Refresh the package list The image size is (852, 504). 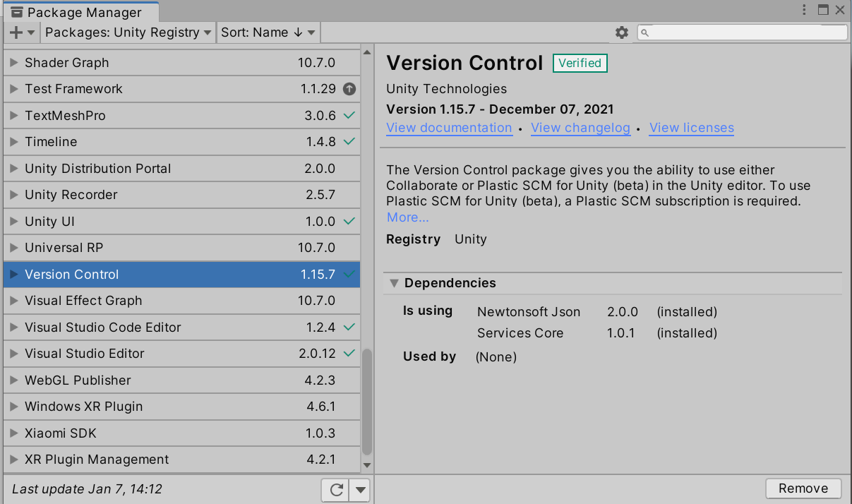(x=336, y=489)
